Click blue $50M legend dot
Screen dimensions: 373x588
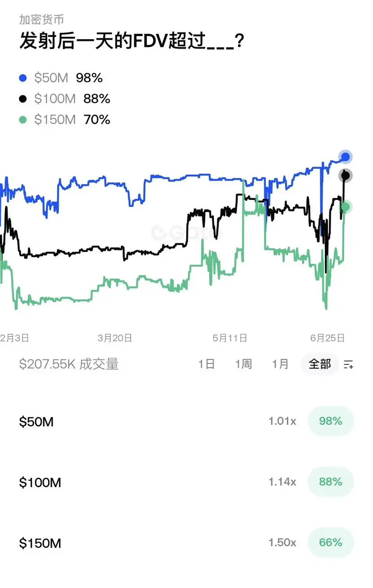coord(23,78)
